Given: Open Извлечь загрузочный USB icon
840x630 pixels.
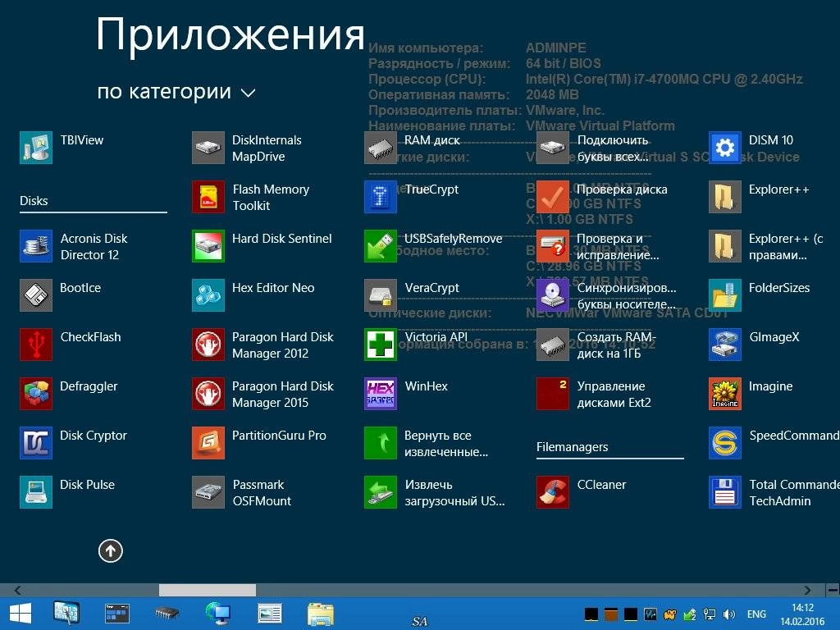Looking at the screenshot, I should pos(381,492).
